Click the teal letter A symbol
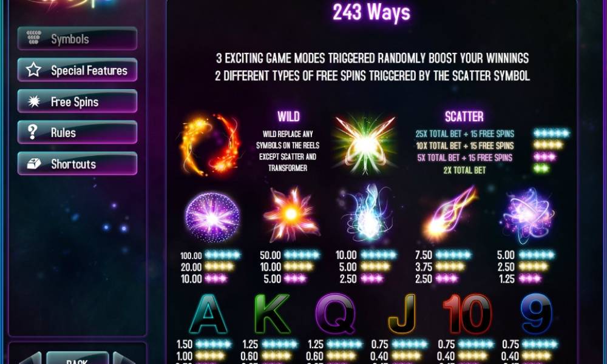 [208, 314]
